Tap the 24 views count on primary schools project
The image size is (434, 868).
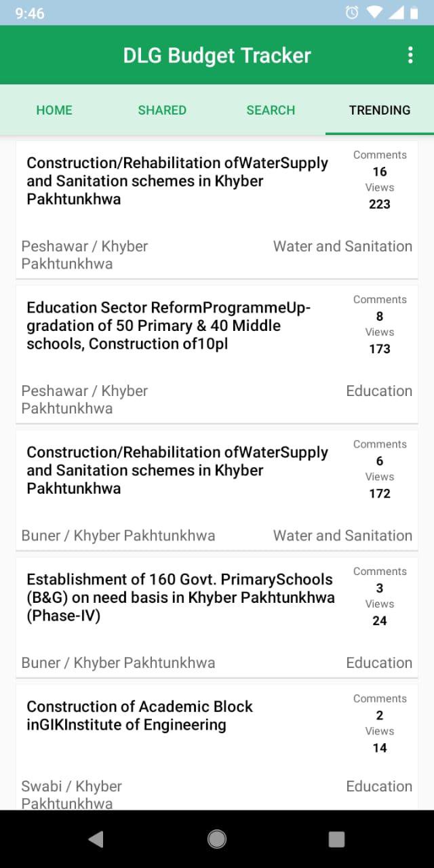point(380,620)
